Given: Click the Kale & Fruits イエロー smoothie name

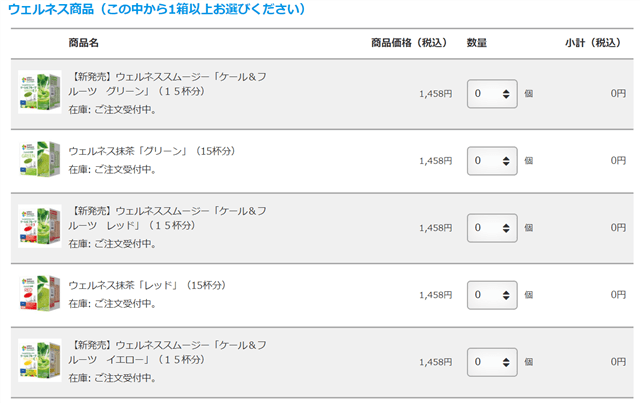Looking at the screenshot, I should (168, 353).
